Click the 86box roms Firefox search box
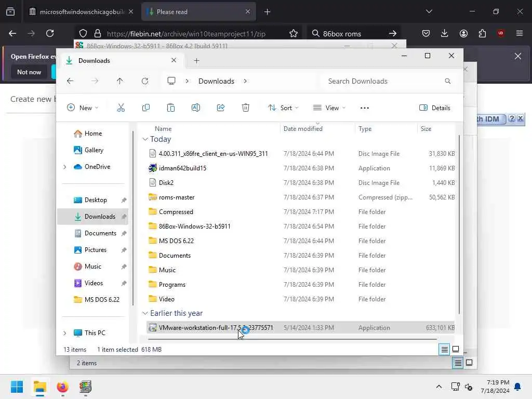This screenshot has width=532, height=399. pos(353,33)
